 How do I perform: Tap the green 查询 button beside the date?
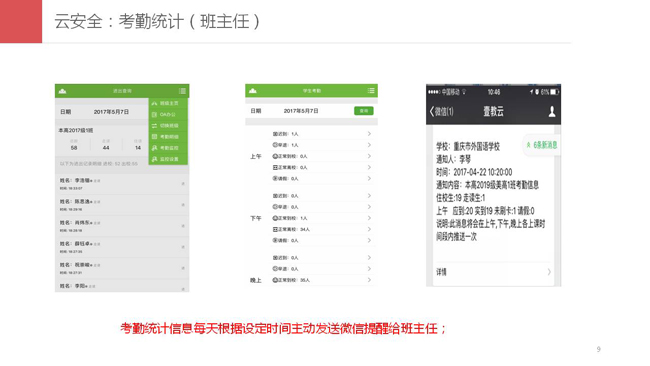[364, 111]
